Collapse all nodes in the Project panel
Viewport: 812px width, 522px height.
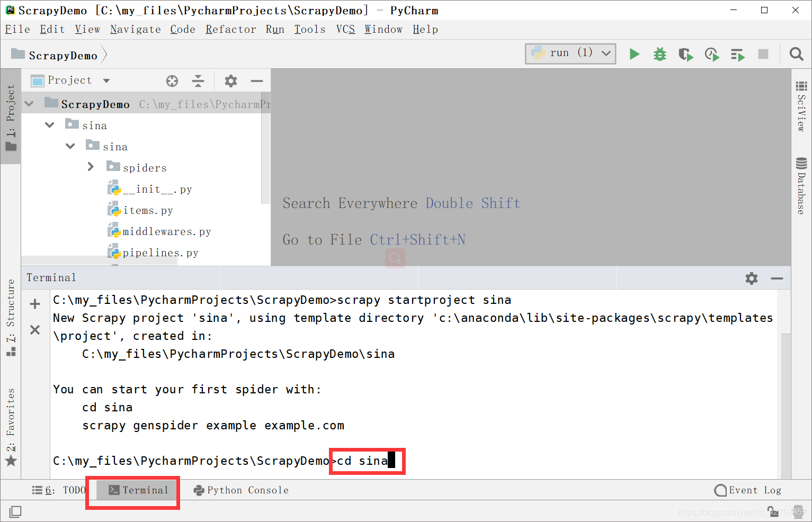(x=198, y=81)
